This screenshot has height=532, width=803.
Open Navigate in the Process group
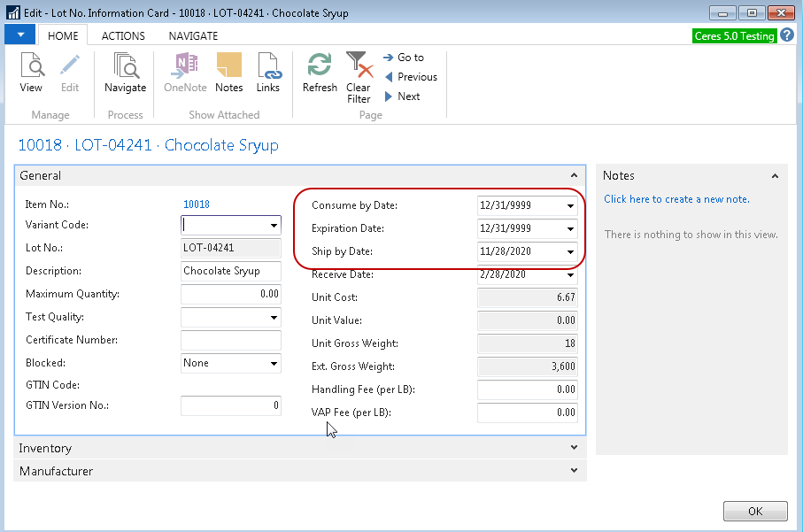click(125, 73)
